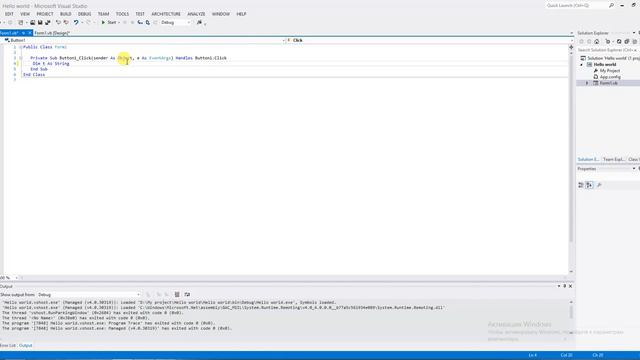Click the 'Dim t As String' code line

point(51,64)
